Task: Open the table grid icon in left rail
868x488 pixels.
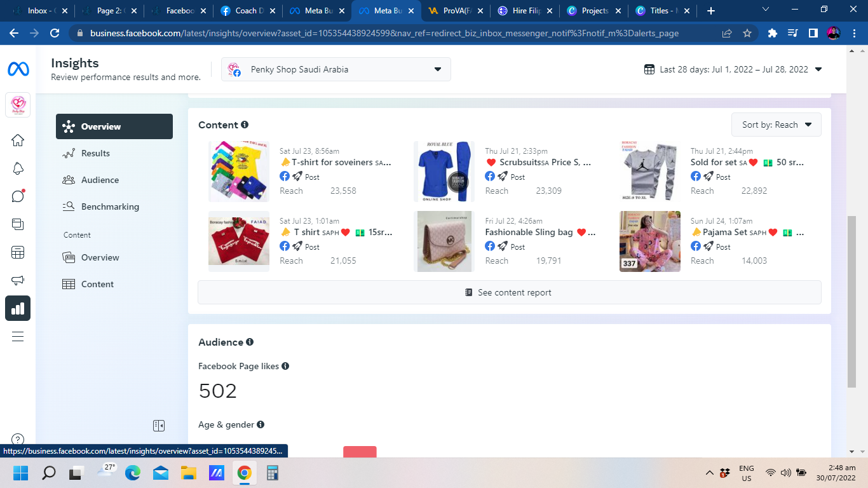Action: point(18,252)
